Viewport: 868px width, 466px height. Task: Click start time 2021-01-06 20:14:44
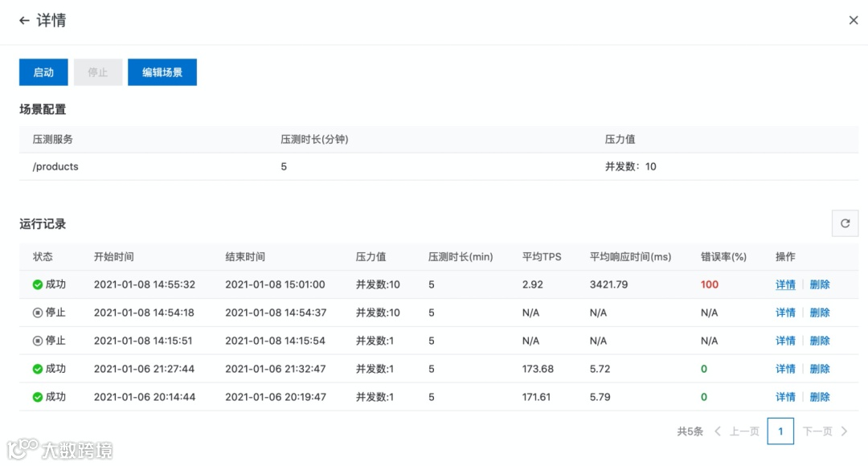(145, 397)
